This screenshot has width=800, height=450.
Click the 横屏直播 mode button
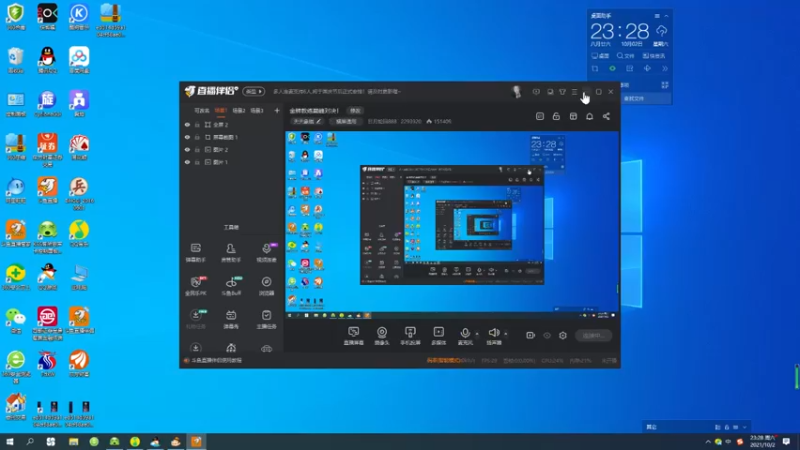346,121
